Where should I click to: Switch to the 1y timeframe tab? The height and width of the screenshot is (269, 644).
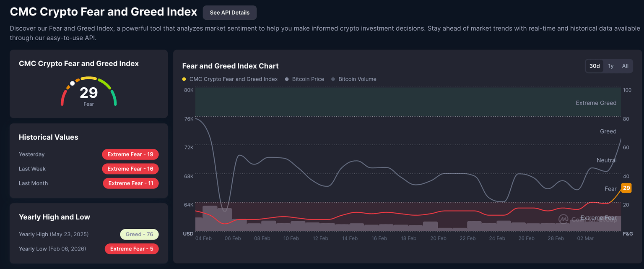click(610, 66)
